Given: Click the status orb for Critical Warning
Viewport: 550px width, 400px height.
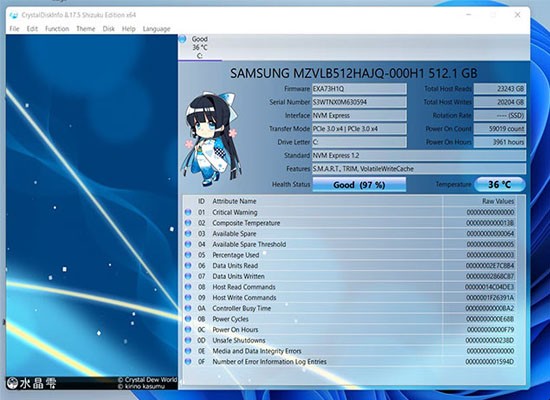Looking at the screenshot, I should pos(188,212).
